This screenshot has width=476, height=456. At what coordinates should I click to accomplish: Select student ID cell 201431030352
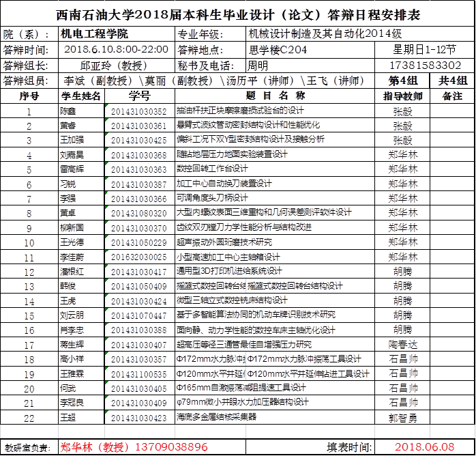138,111
